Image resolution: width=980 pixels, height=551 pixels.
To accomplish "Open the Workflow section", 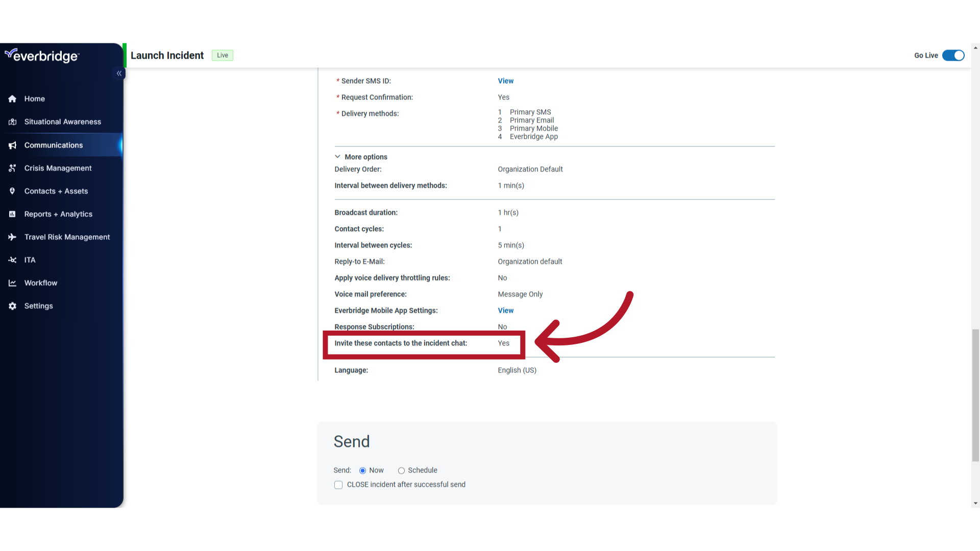I will pyautogui.click(x=40, y=283).
